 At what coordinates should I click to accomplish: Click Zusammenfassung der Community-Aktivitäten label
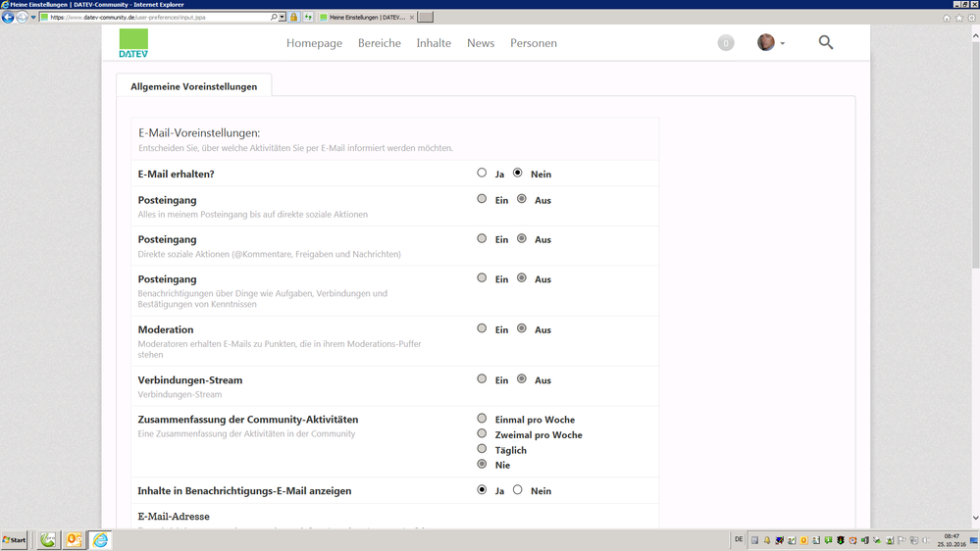[248, 420]
